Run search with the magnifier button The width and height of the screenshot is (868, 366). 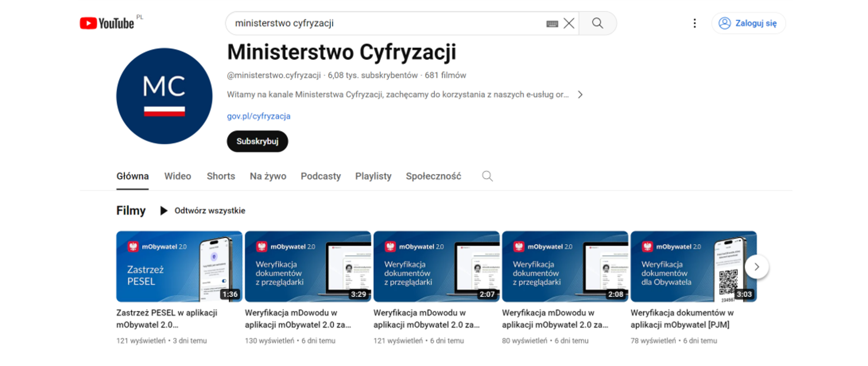(x=598, y=23)
